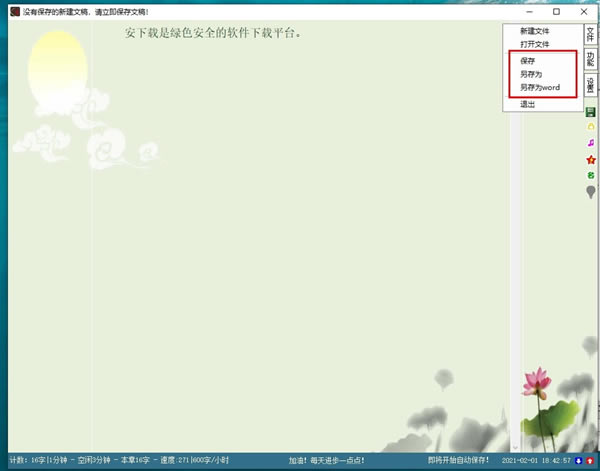Choose 打开文件 from the menu
Screen dimensions: 600x471
pyautogui.click(x=535, y=44)
